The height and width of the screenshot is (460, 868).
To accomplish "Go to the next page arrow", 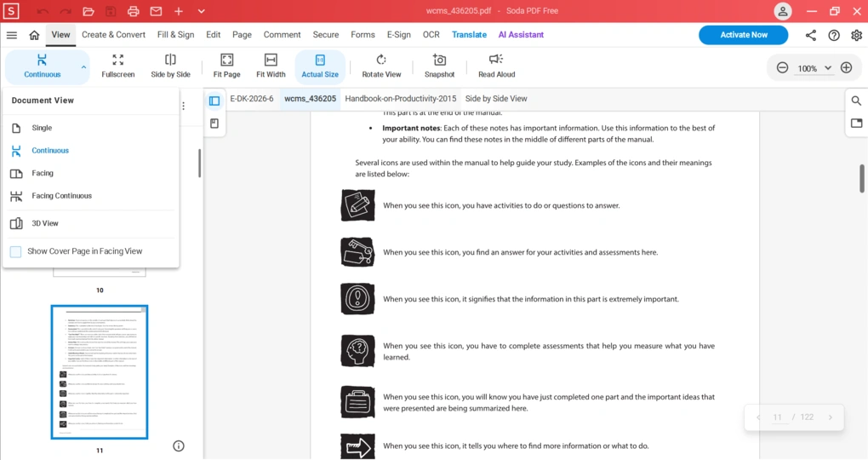I will click(830, 417).
